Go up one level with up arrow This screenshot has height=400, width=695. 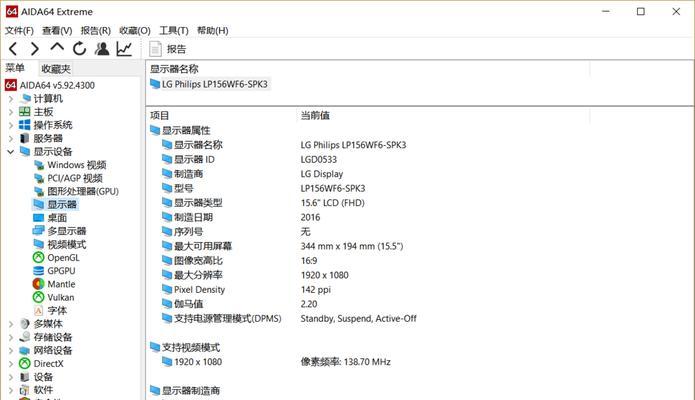point(57,48)
